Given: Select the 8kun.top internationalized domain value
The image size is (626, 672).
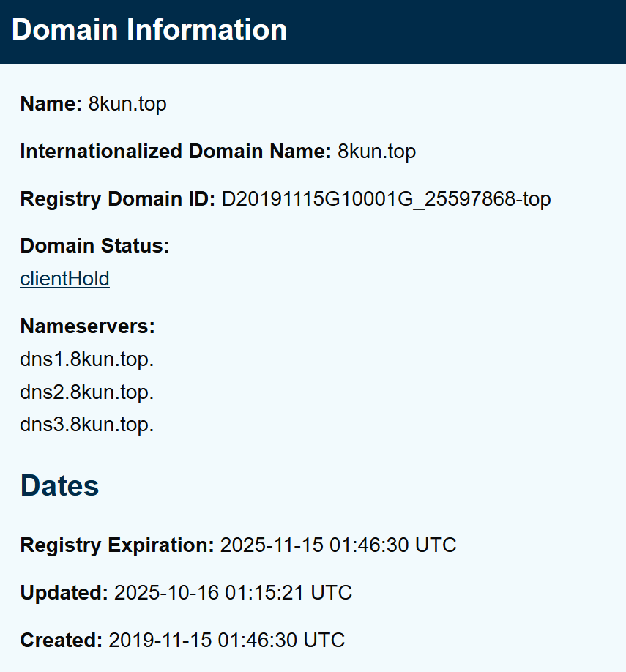Looking at the screenshot, I should point(376,152).
